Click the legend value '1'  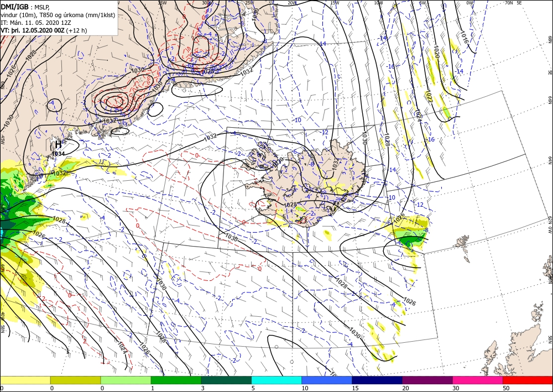click(153, 388)
